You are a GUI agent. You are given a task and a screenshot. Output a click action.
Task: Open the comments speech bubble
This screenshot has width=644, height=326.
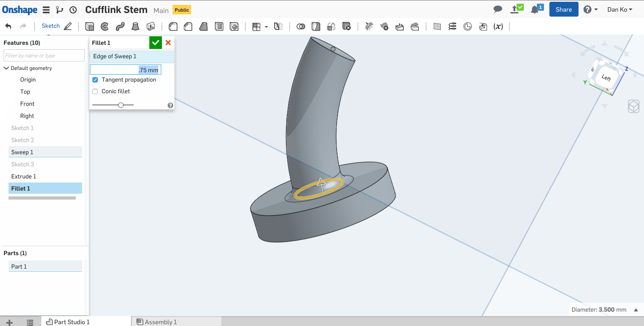point(497,9)
